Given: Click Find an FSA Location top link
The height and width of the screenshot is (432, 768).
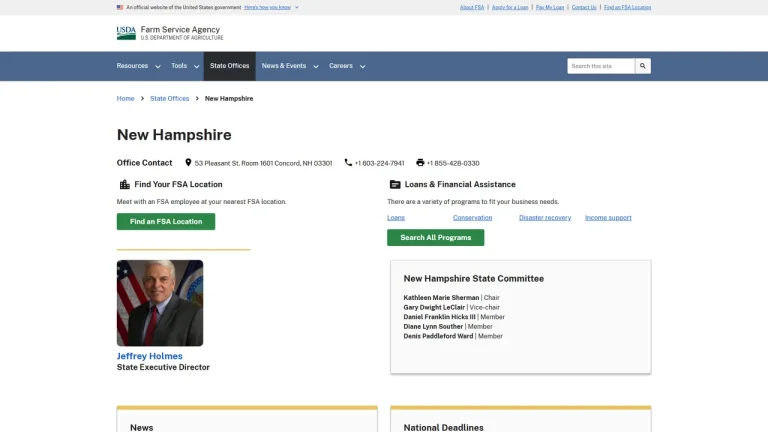Looking at the screenshot, I should [627, 7].
